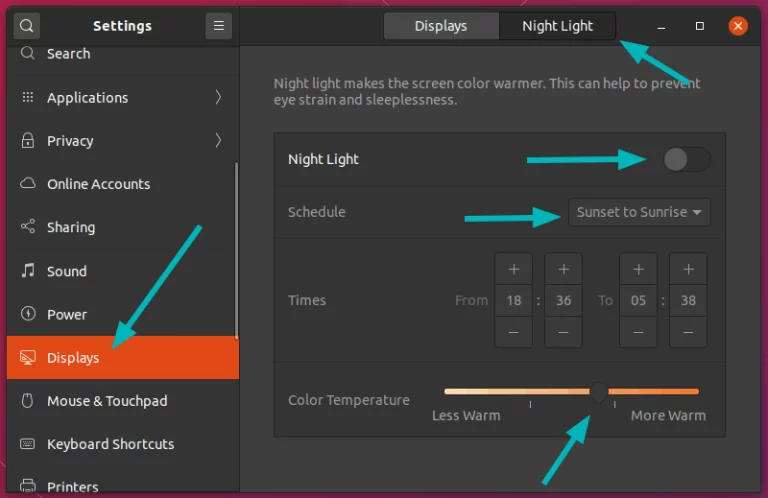Click the Color Temperature slider handle
The image size is (768, 498).
pos(598,391)
